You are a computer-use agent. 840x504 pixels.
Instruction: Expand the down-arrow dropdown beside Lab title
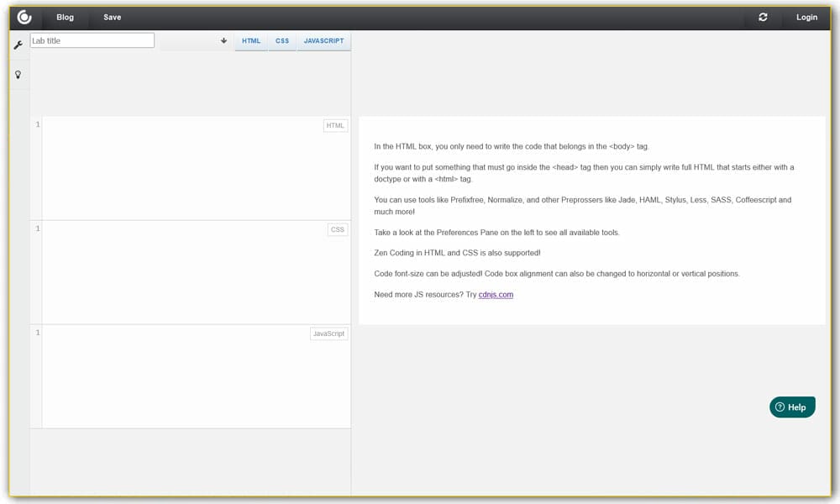224,40
